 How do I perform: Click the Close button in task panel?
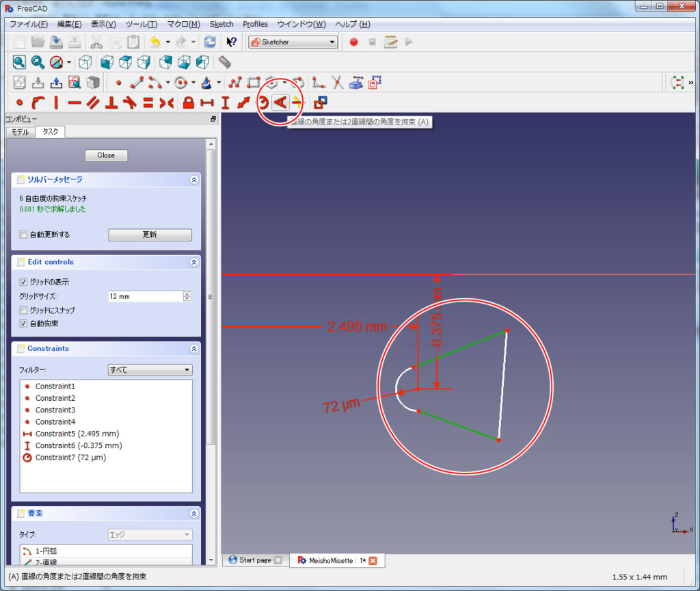click(x=106, y=155)
